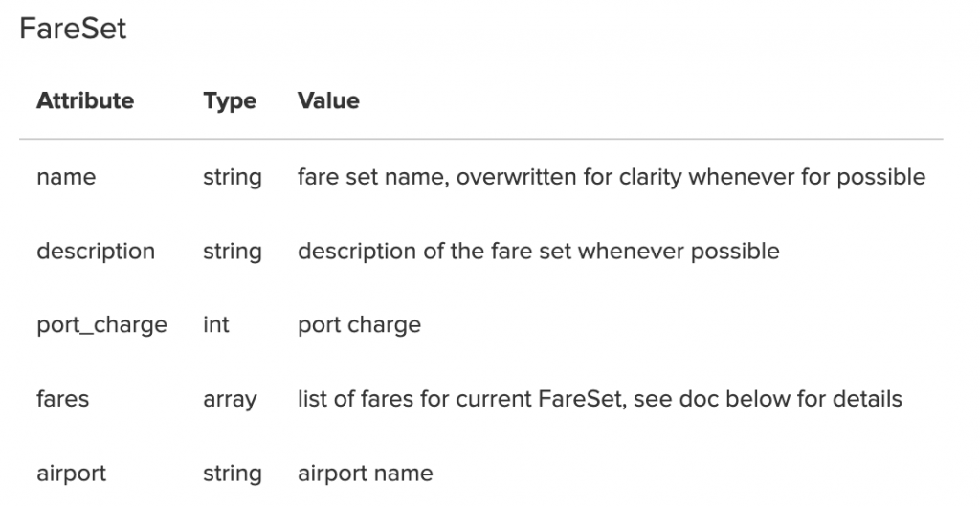Click the 'port charge' value text
This screenshot has height=507, width=980.
pyautogui.click(x=359, y=325)
